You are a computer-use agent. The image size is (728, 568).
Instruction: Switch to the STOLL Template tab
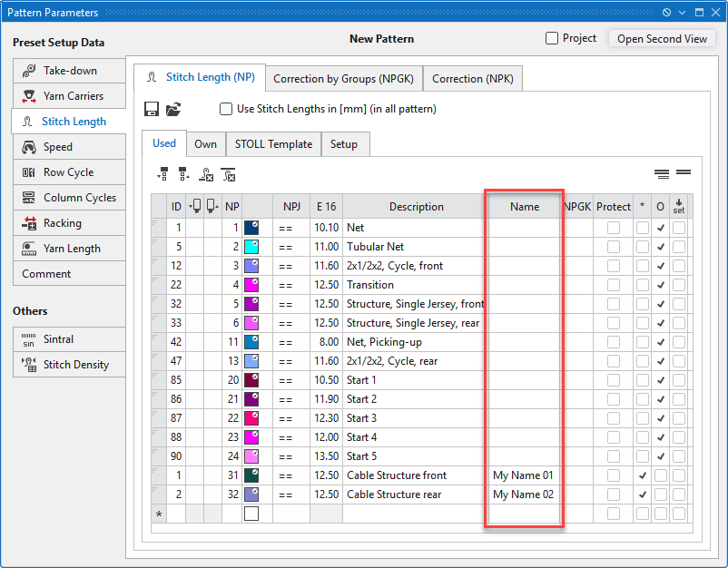point(273,144)
